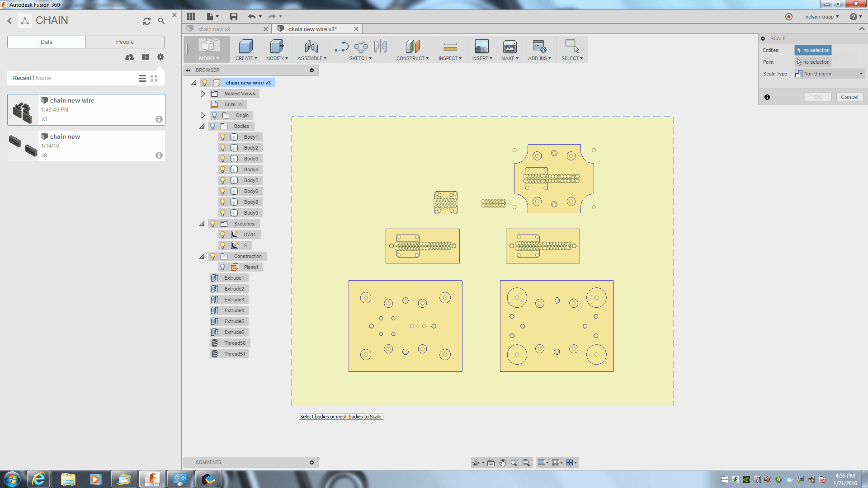The image size is (868, 488).
Task: Click the Save disk icon
Action: [234, 17]
